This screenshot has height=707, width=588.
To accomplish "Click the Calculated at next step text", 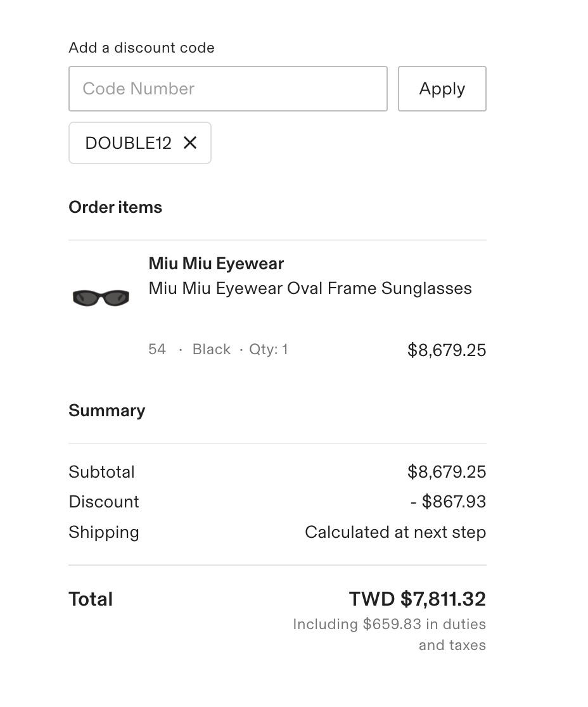I will (x=395, y=532).
